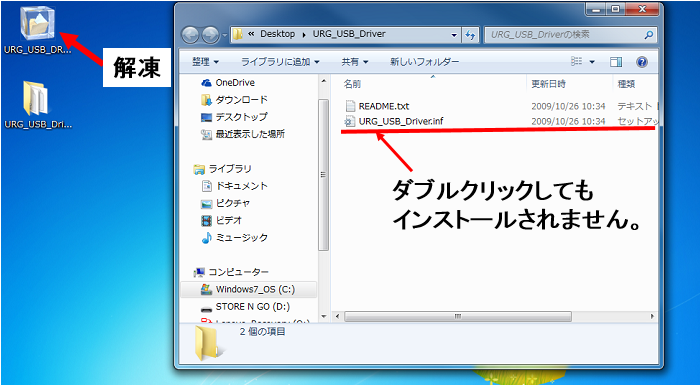The height and width of the screenshot is (385, 700).
Task: Close the Explorer window
Action: (642, 8)
